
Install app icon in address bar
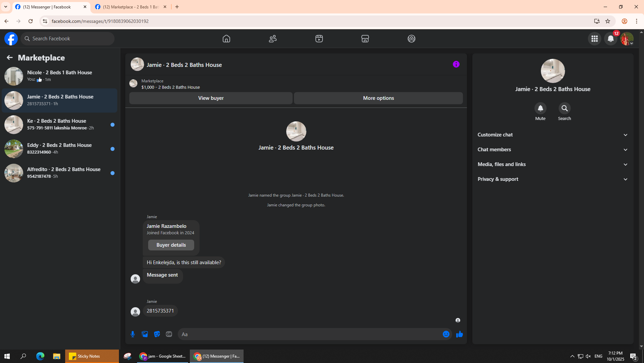(x=597, y=21)
